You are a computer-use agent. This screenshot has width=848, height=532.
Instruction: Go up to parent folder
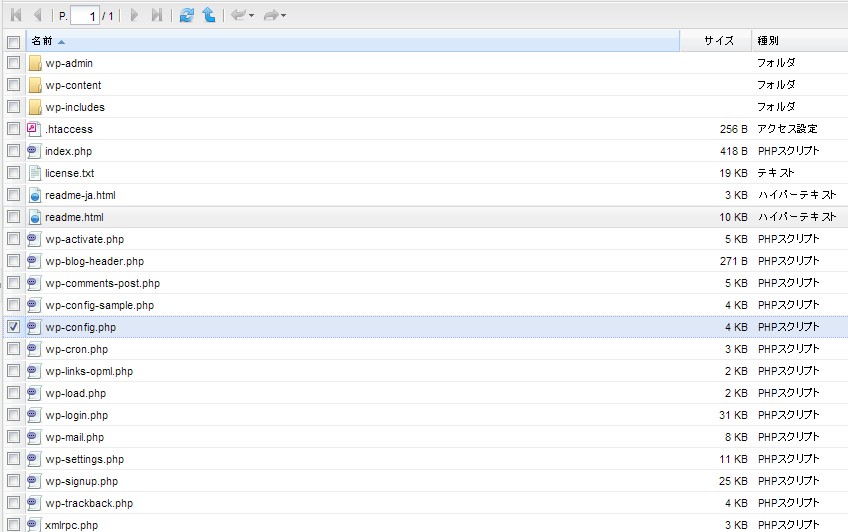(x=208, y=15)
